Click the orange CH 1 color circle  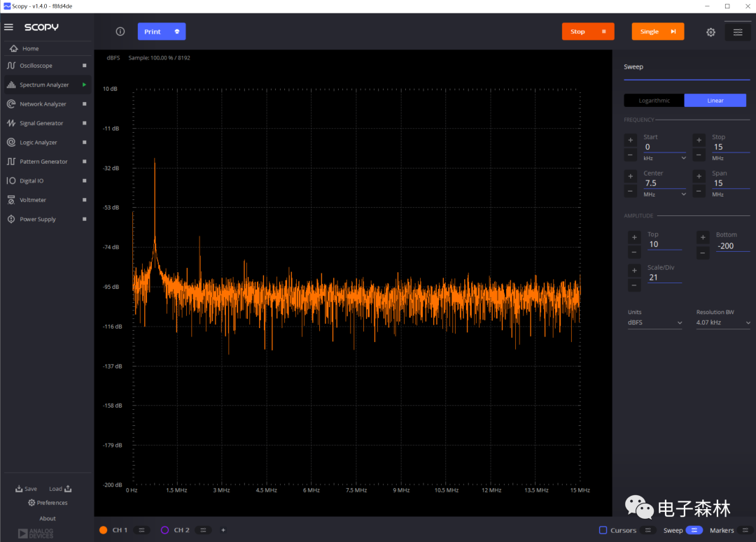click(x=103, y=530)
